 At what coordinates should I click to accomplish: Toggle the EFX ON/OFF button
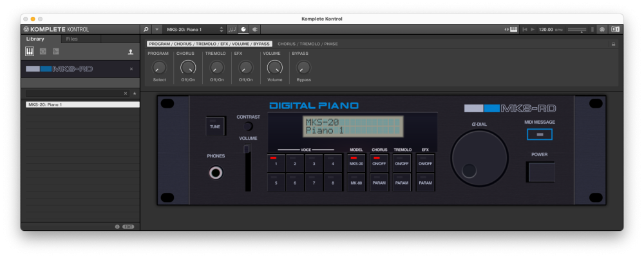[425, 163]
